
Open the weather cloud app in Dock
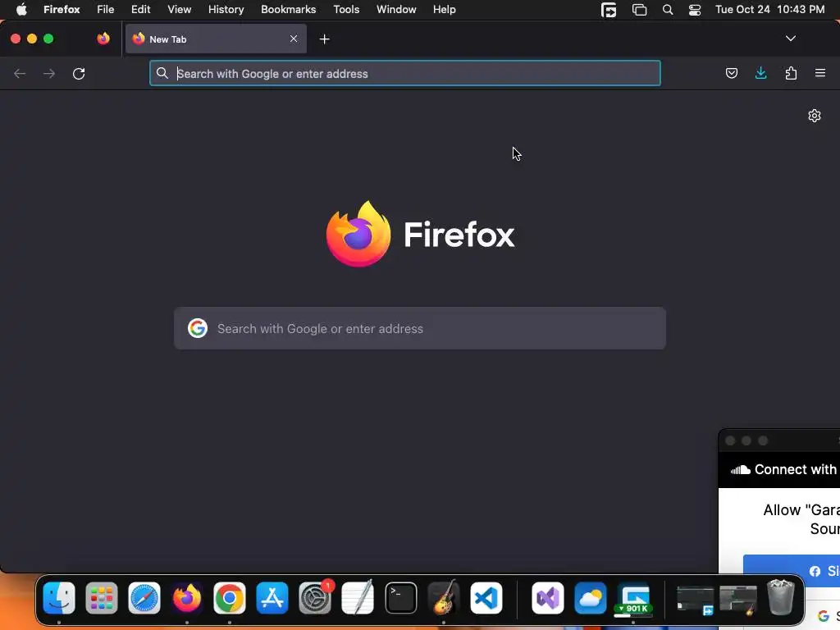tap(591, 598)
